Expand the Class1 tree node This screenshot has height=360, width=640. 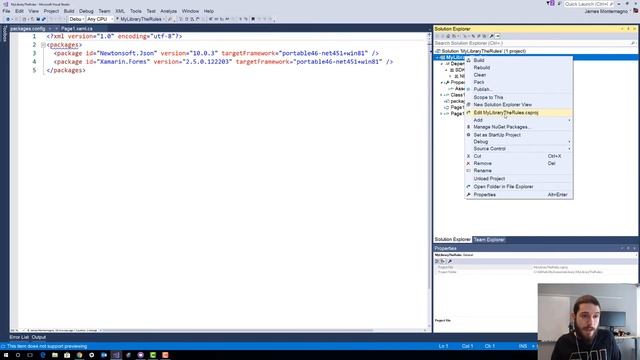(442, 95)
